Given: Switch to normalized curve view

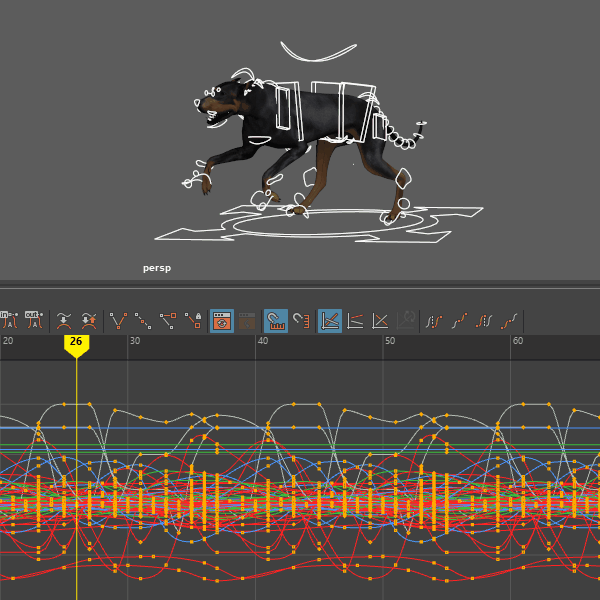Looking at the screenshot, I should pyautogui.click(x=380, y=321).
